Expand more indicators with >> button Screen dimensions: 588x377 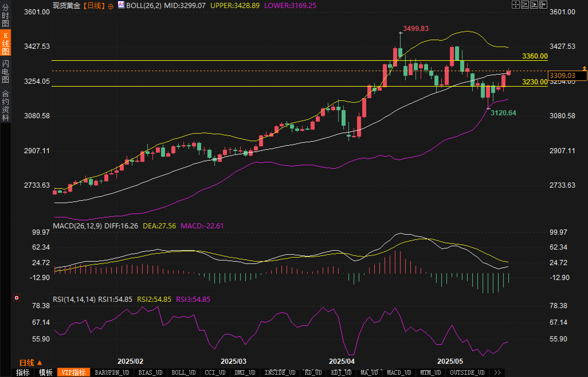tap(497, 372)
